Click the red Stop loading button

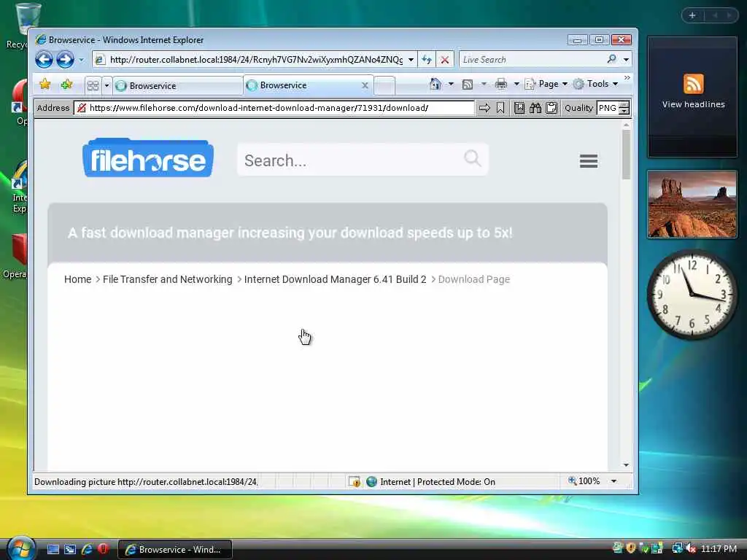(x=444, y=60)
